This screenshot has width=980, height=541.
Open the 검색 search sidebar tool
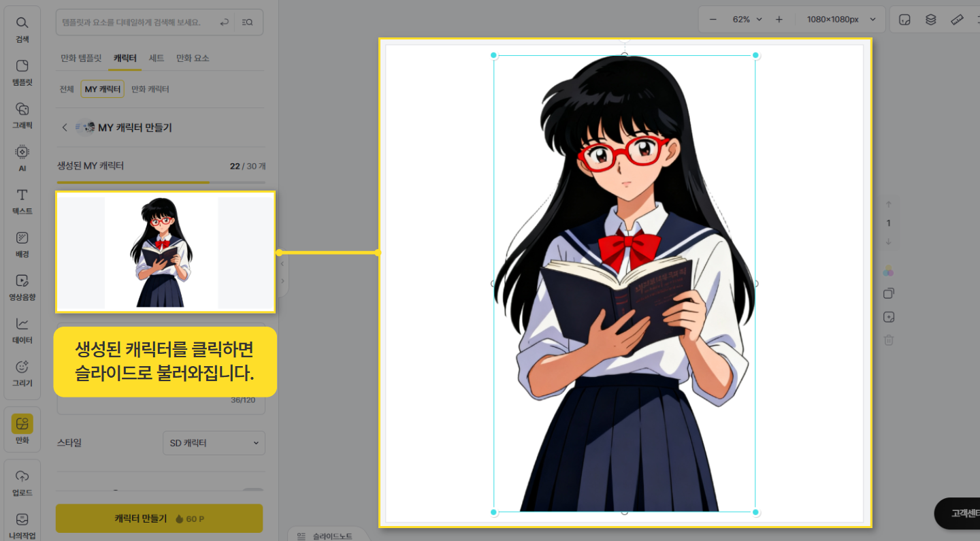point(22,30)
